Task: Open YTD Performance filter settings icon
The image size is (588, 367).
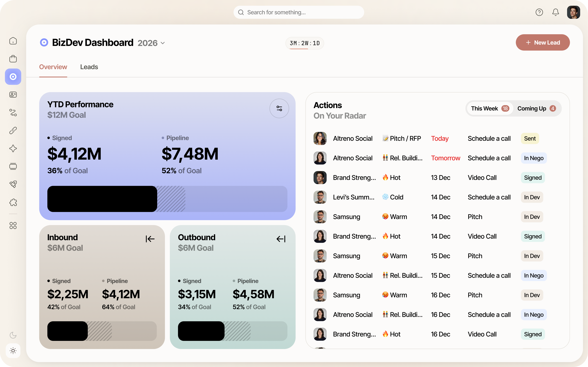Action: click(x=279, y=108)
